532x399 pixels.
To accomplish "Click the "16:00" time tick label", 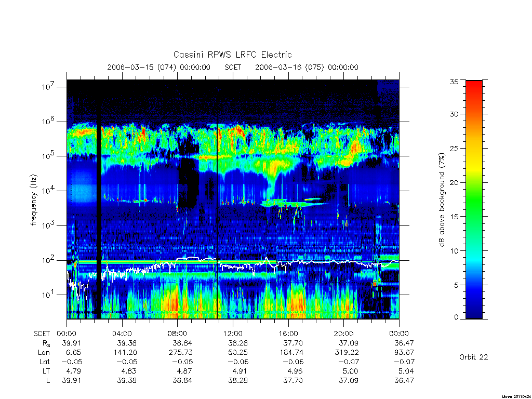I will (288, 334).
